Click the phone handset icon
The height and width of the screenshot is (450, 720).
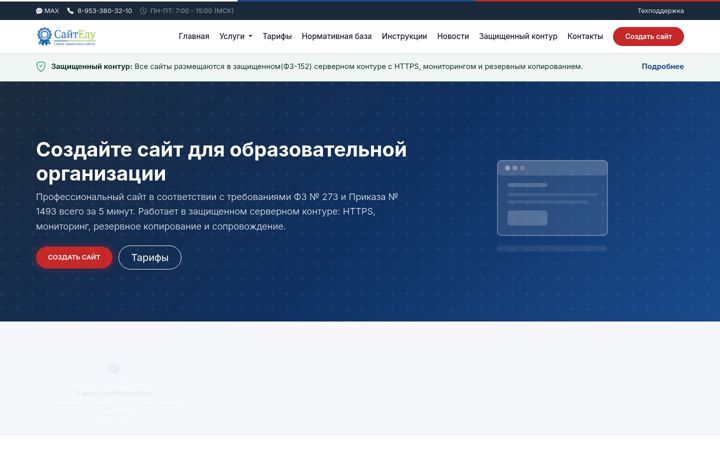point(70,11)
